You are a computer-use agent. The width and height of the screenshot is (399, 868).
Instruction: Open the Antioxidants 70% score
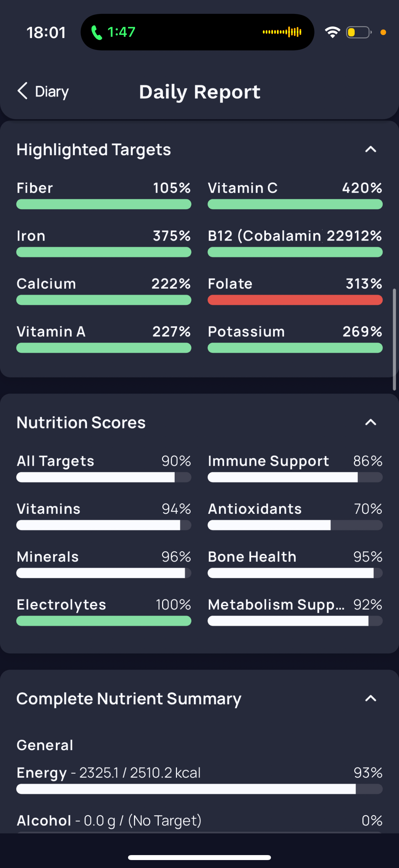[295, 515]
